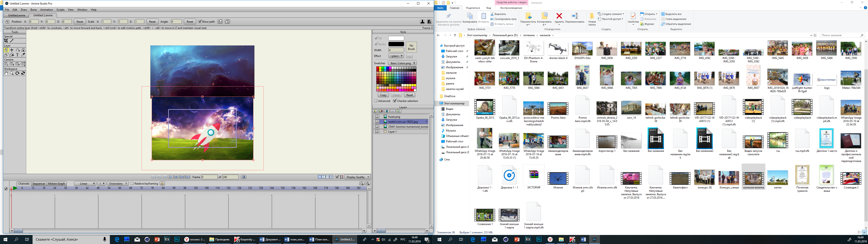The height and width of the screenshot is (244, 868).
Task: Select the Pan Workspace hand tool
Action: (x=6, y=73)
